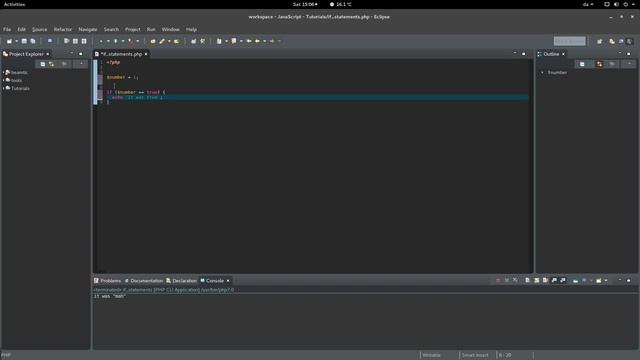Toggle Link with Editor in Outline view
This screenshot has height=360, width=640.
tap(599, 64)
